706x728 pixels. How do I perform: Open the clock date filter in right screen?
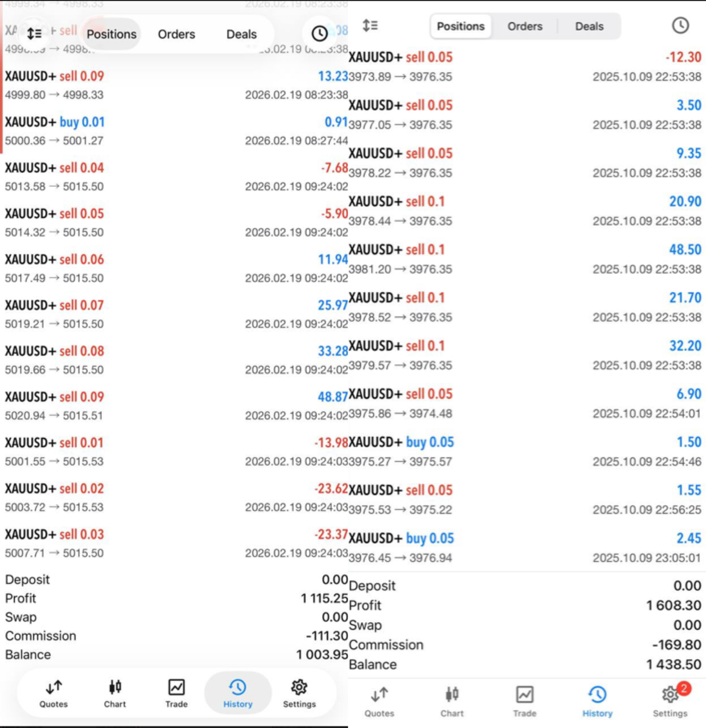tap(680, 25)
